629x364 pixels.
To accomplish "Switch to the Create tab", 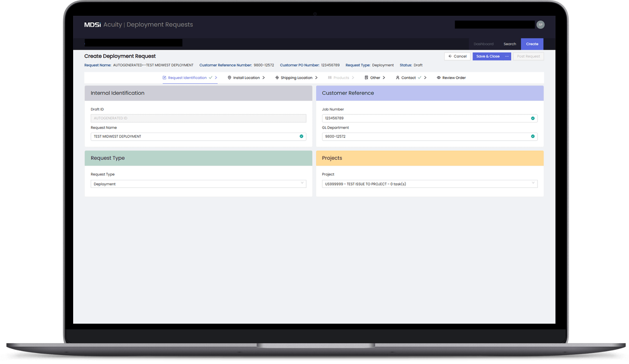I will click(x=532, y=44).
